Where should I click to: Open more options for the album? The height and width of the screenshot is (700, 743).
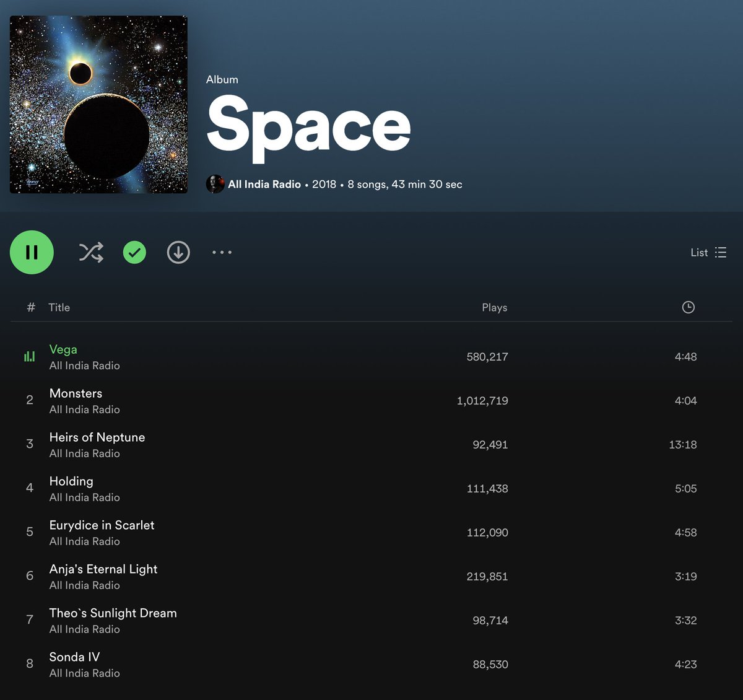pyautogui.click(x=221, y=253)
